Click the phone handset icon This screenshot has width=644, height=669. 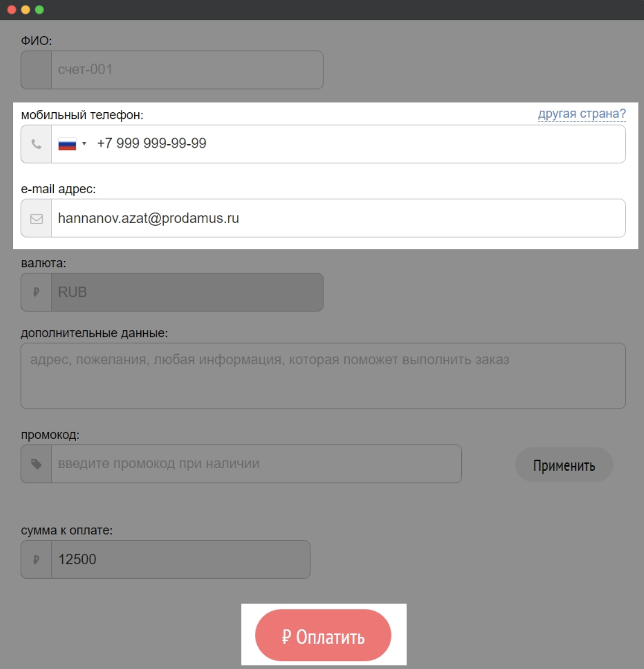[x=36, y=144]
